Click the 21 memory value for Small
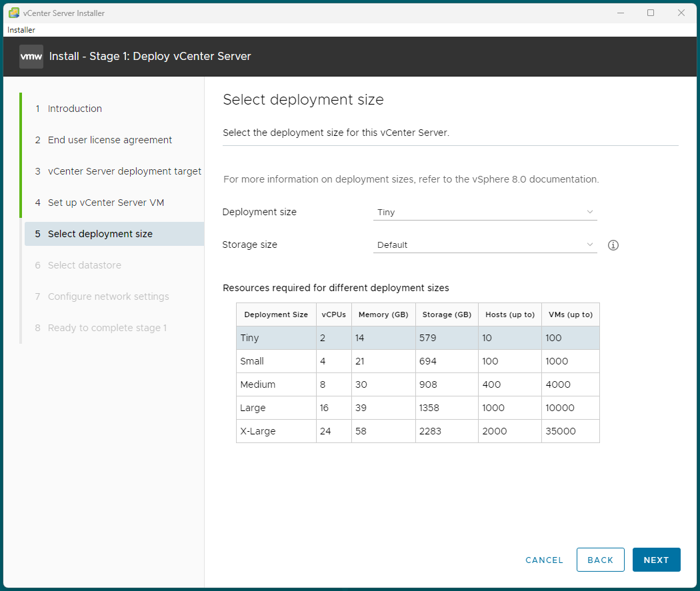This screenshot has height=591, width=700. (360, 361)
